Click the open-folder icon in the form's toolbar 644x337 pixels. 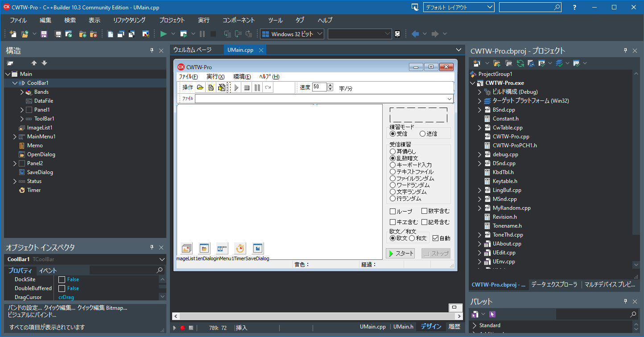click(x=200, y=87)
